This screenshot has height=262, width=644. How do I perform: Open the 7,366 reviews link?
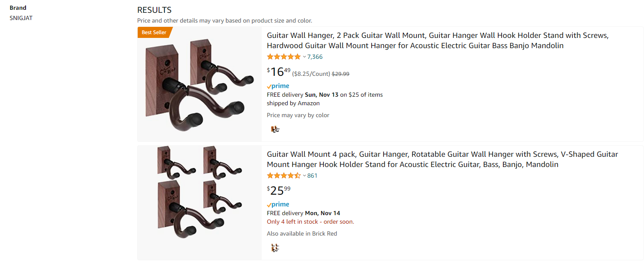click(315, 57)
